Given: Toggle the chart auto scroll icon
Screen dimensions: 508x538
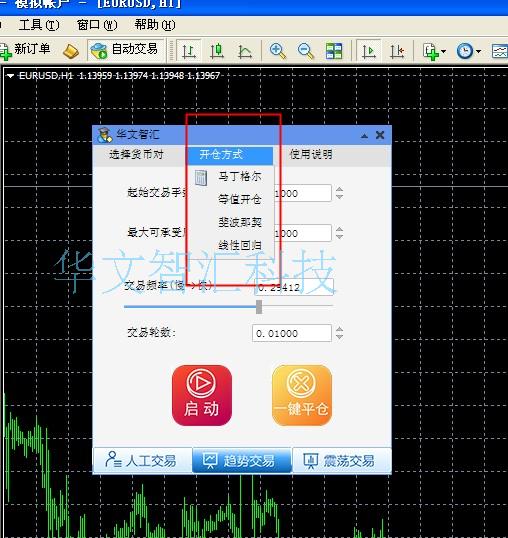Looking at the screenshot, I should (368, 51).
